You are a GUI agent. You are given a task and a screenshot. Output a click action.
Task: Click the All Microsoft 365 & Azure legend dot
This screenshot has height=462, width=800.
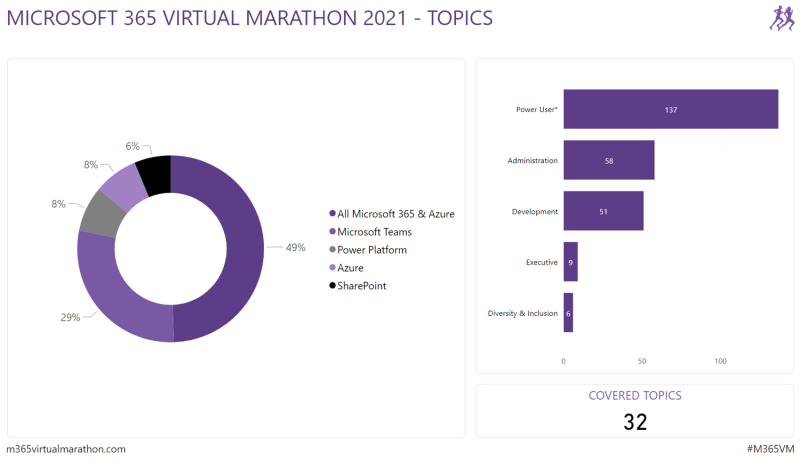pos(332,214)
